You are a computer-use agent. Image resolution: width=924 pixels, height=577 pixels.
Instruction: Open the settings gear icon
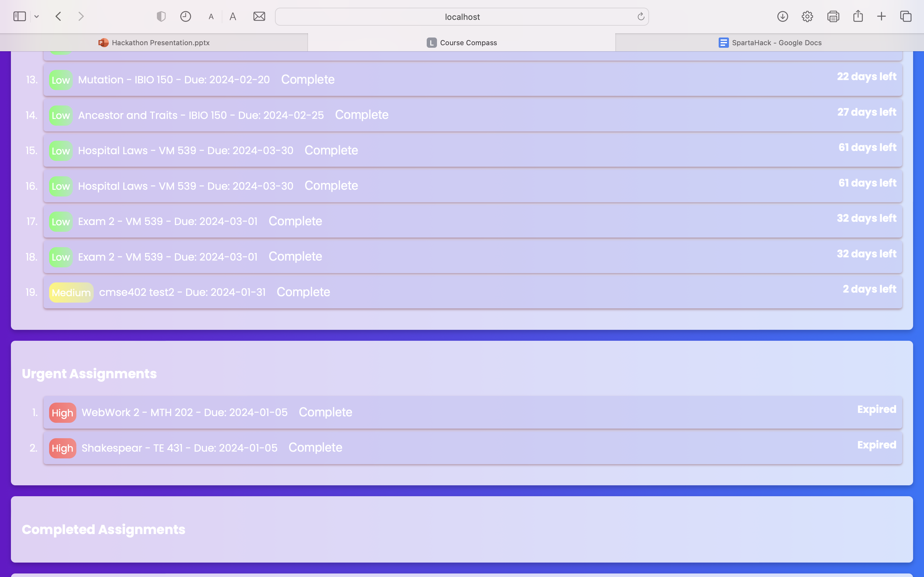(807, 16)
